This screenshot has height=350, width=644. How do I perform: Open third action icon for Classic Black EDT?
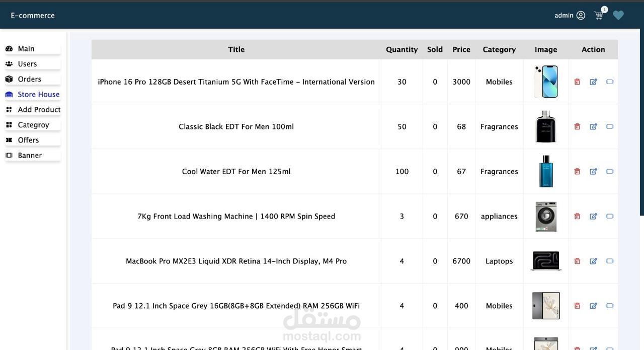pos(610,126)
